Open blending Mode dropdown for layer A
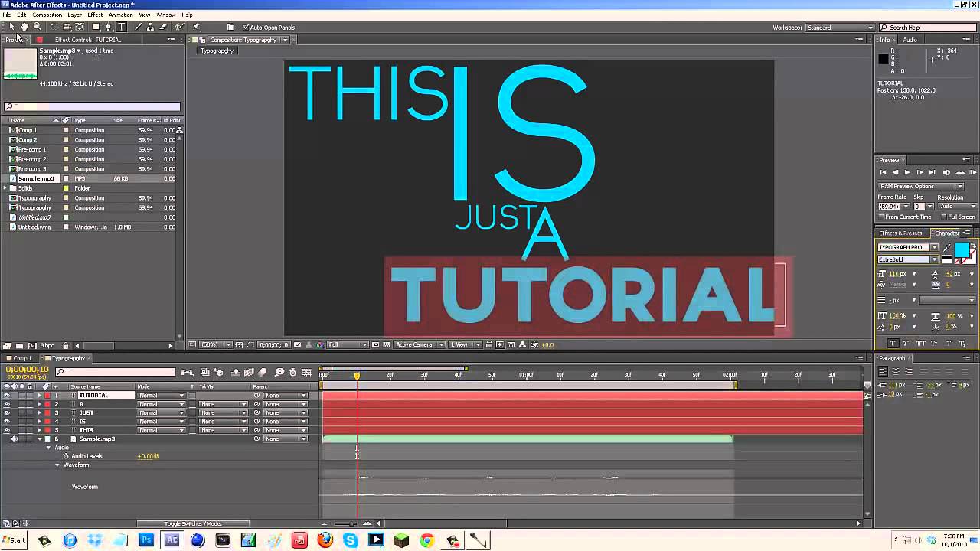This screenshot has width=980, height=551. 161,404
